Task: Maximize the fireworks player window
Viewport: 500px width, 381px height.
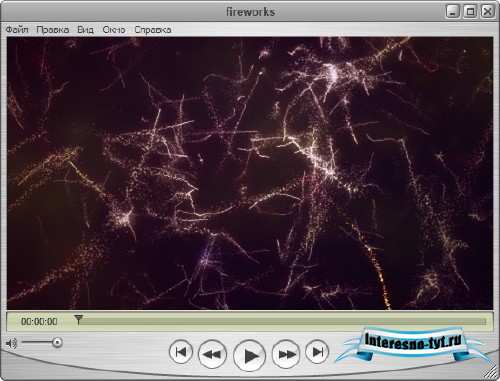Action: [x=470, y=12]
